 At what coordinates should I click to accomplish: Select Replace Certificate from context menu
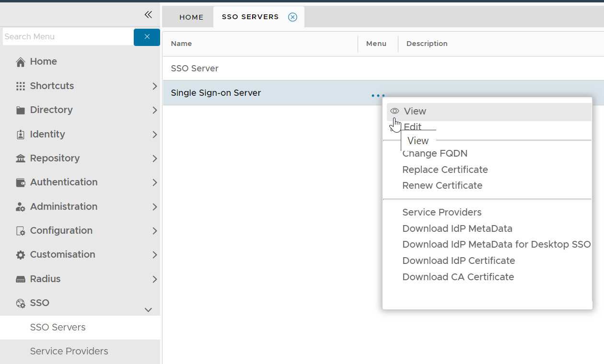coord(445,170)
